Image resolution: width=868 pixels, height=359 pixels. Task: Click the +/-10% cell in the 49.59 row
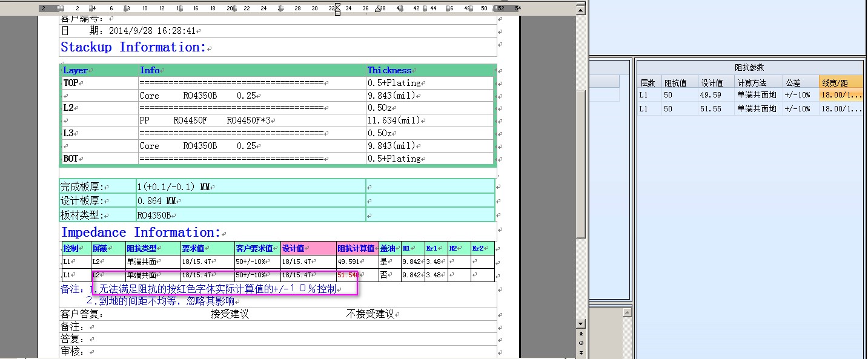tap(800, 94)
